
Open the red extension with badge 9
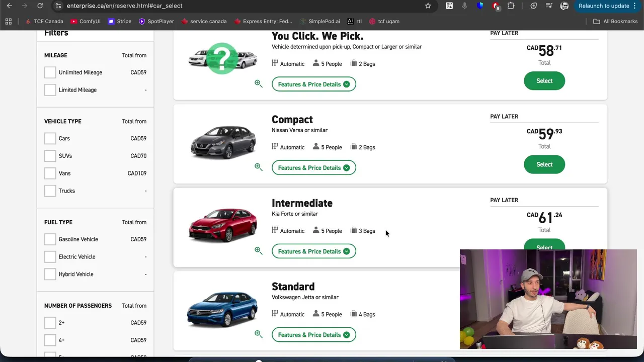click(x=496, y=6)
